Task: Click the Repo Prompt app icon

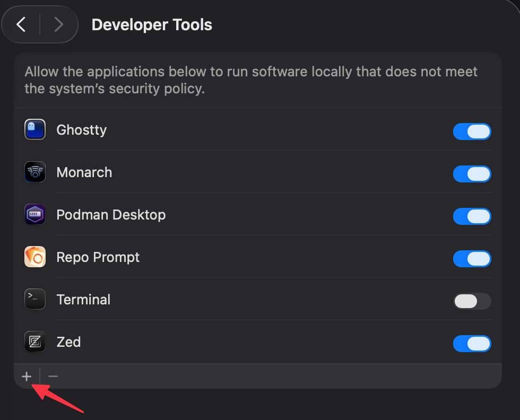Action: click(x=35, y=257)
